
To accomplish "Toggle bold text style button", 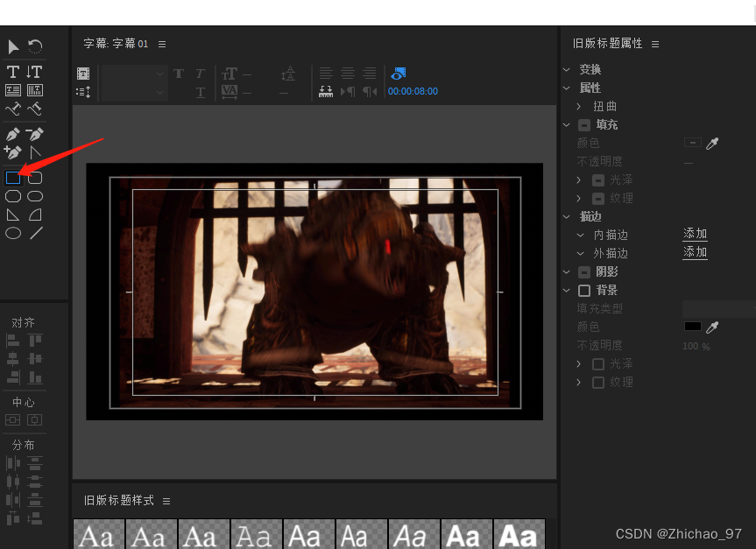I will point(179,74).
